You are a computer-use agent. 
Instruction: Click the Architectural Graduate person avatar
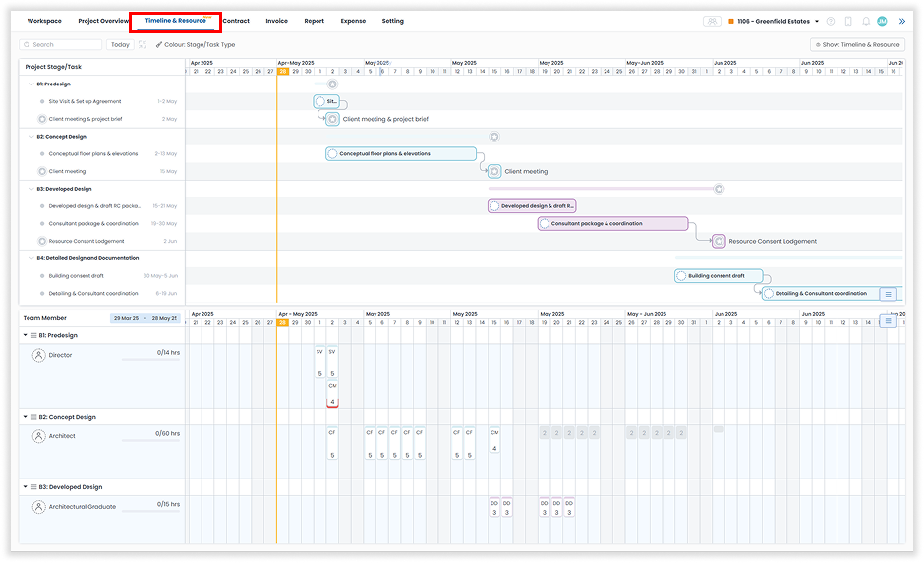pyautogui.click(x=39, y=507)
